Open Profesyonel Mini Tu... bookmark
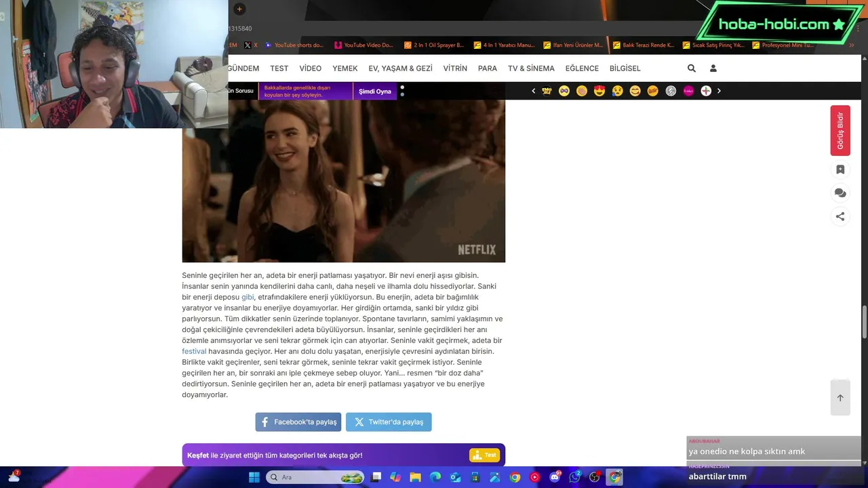 point(783,45)
